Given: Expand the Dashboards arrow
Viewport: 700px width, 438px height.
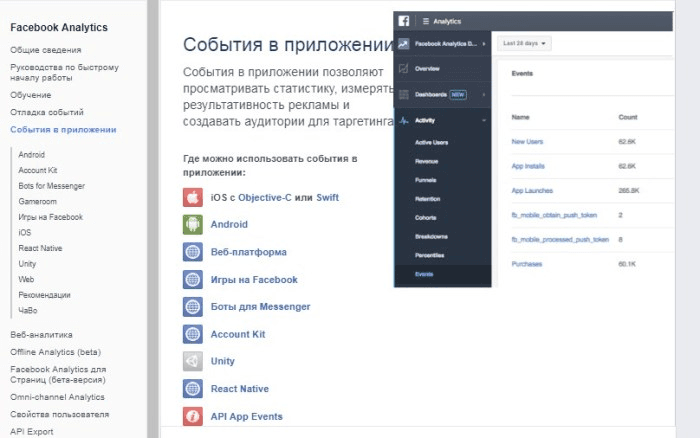Looking at the screenshot, I should [484, 95].
